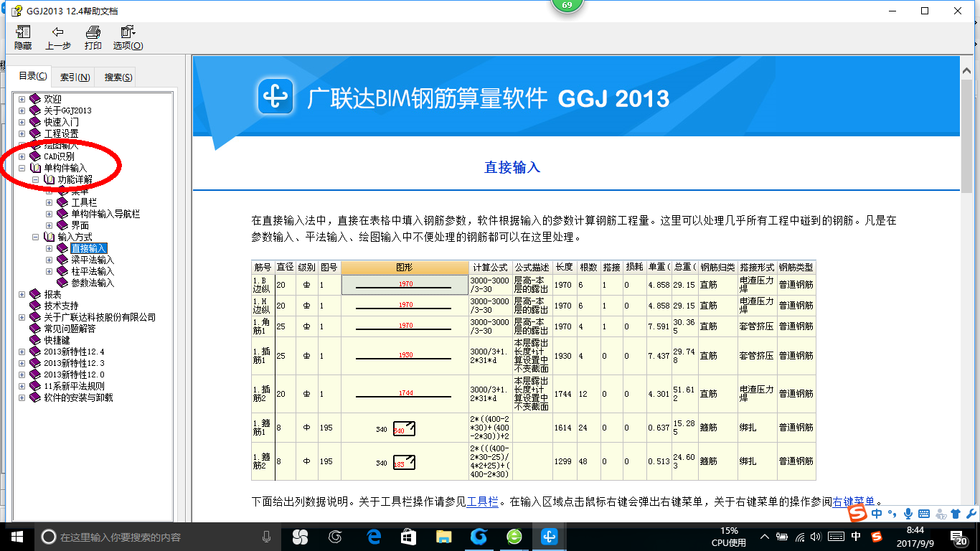Screen dimensions: 980x551
Task: Expand the 报表 tree node
Action: [22, 294]
